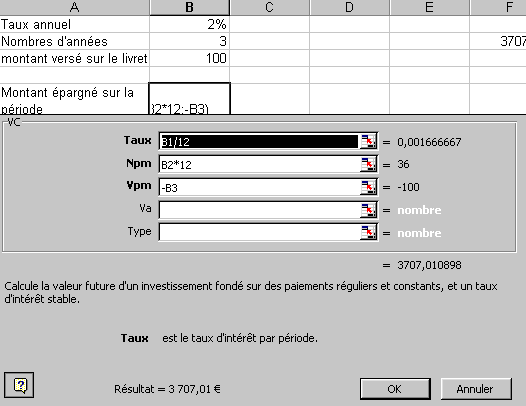Select column B header
This screenshot has height=406, width=526.
click(x=190, y=7)
